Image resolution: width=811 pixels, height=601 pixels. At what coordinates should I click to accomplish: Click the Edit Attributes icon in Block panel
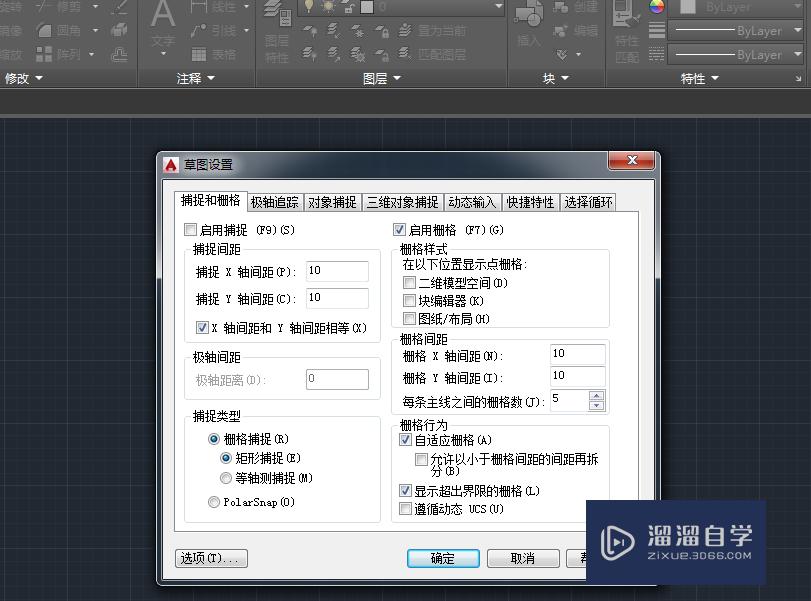click(x=562, y=54)
